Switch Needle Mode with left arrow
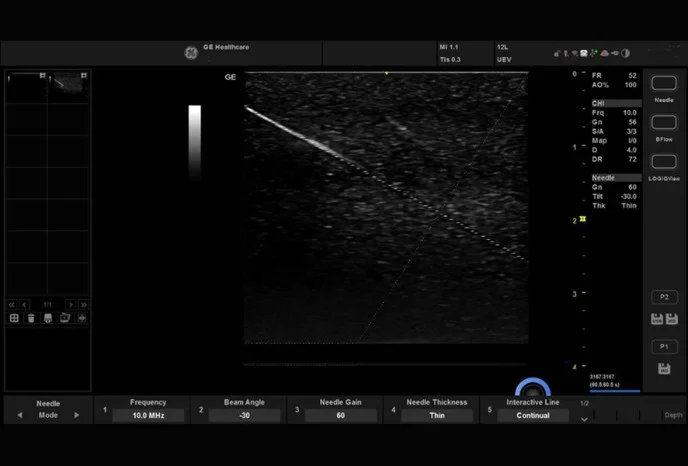The width and height of the screenshot is (688, 466). [x=19, y=415]
